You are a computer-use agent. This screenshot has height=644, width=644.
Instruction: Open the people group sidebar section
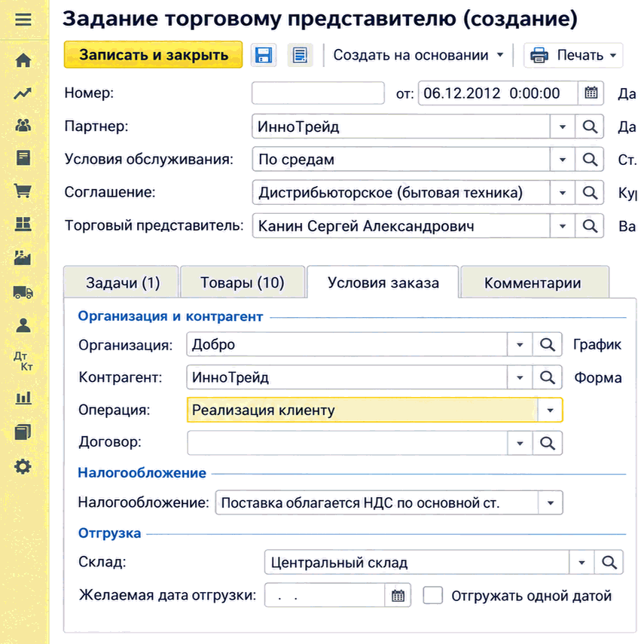coord(23,125)
